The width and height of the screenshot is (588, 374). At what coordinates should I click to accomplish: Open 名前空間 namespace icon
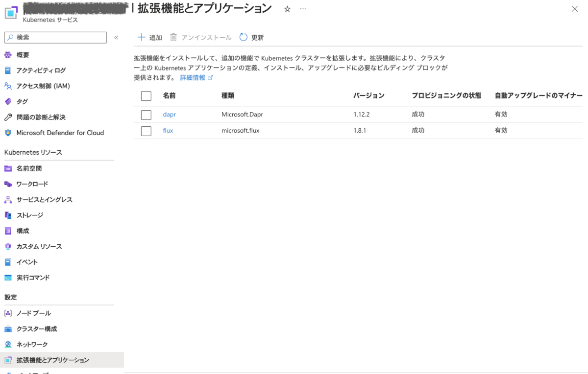pyautogui.click(x=8, y=168)
